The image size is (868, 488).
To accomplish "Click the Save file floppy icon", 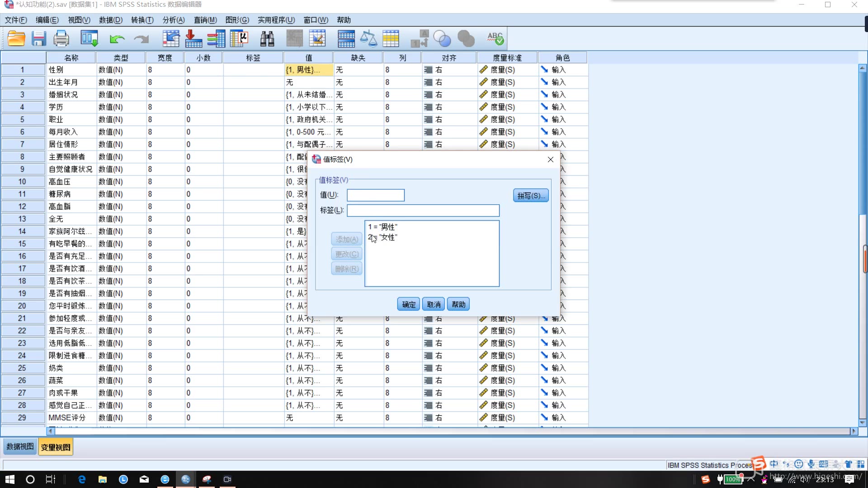I will [x=39, y=39].
